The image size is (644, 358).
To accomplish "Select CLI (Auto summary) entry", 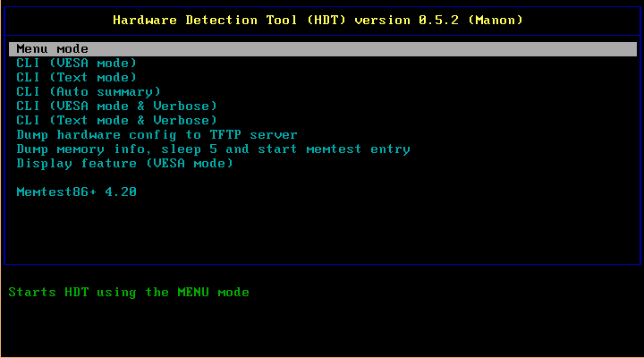I will click(x=89, y=91).
